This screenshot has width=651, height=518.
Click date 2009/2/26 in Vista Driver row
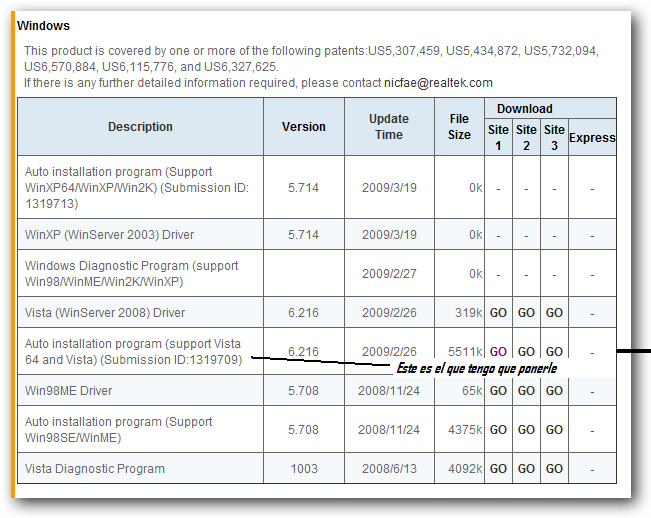[389, 313]
